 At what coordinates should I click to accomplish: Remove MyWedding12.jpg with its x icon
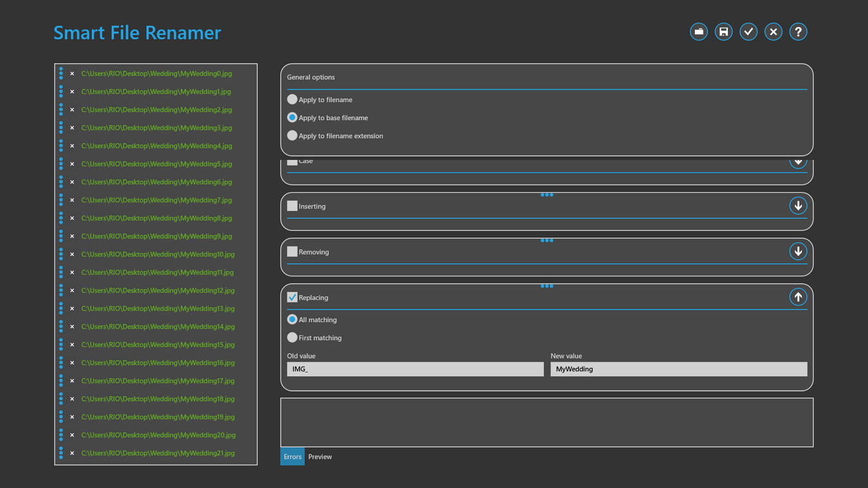(72, 290)
